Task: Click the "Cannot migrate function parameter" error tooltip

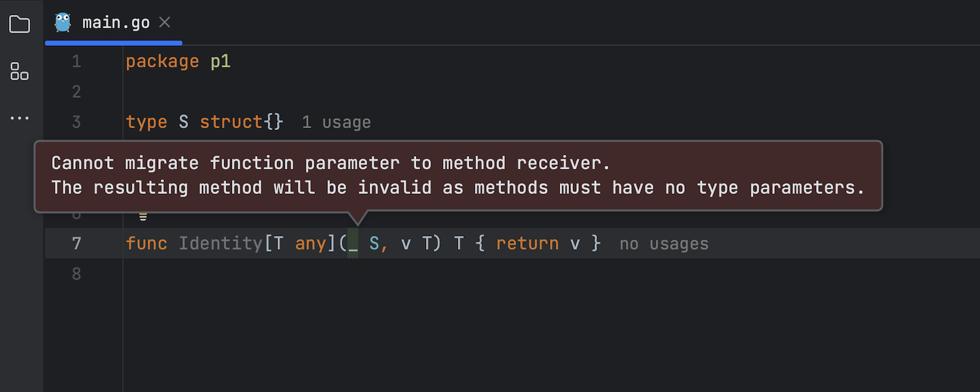Action: tap(458, 176)
